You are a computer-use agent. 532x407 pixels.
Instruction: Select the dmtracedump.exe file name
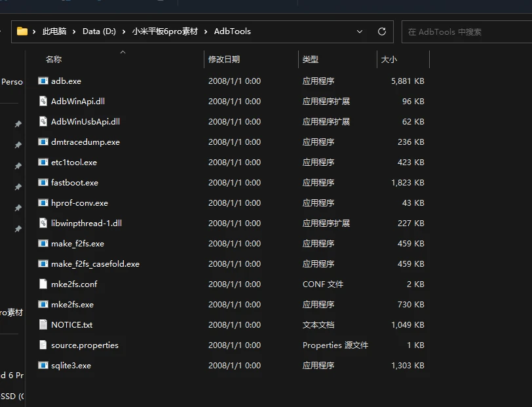(85, 142)
